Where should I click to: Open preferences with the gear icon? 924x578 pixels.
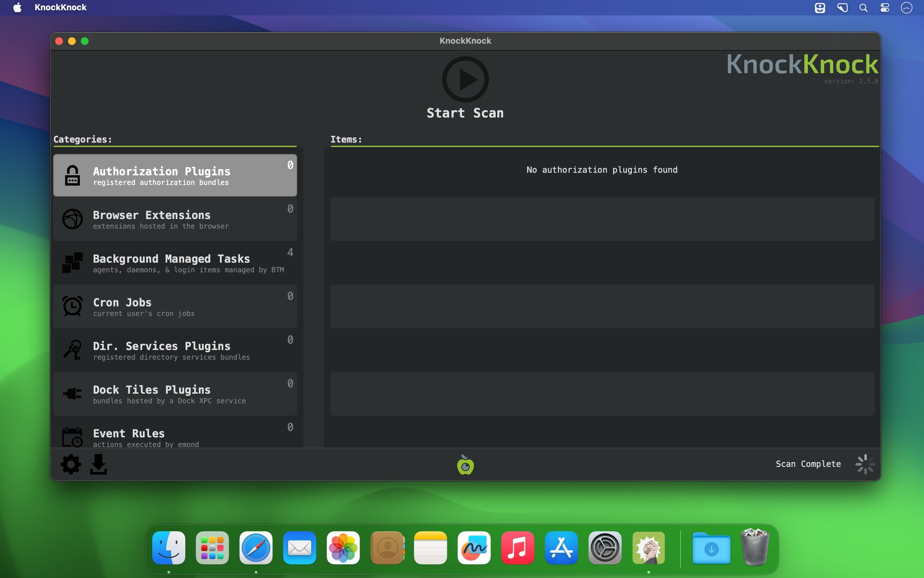[x=71, y=464]
